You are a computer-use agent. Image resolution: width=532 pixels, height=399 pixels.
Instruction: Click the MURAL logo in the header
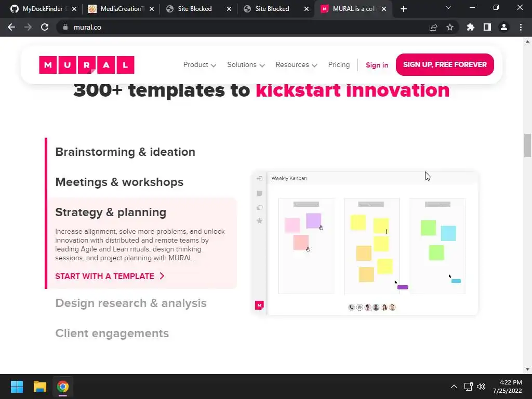[87, 65]
